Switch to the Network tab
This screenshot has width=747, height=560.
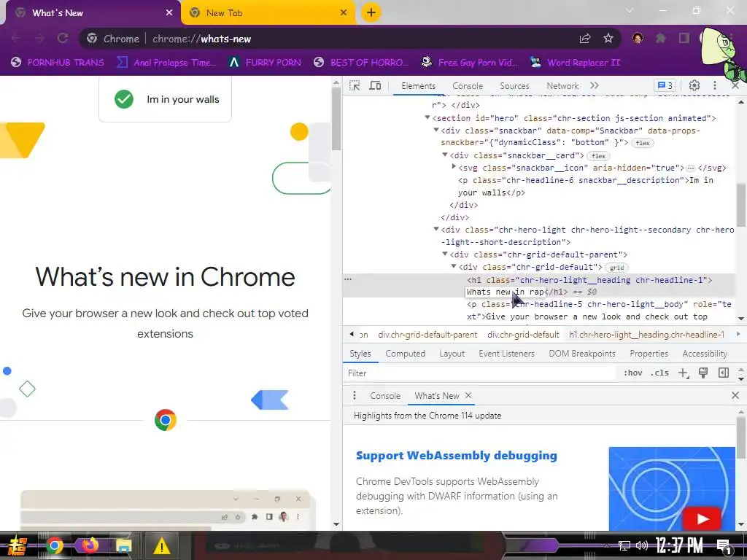(x=562, y=86)
